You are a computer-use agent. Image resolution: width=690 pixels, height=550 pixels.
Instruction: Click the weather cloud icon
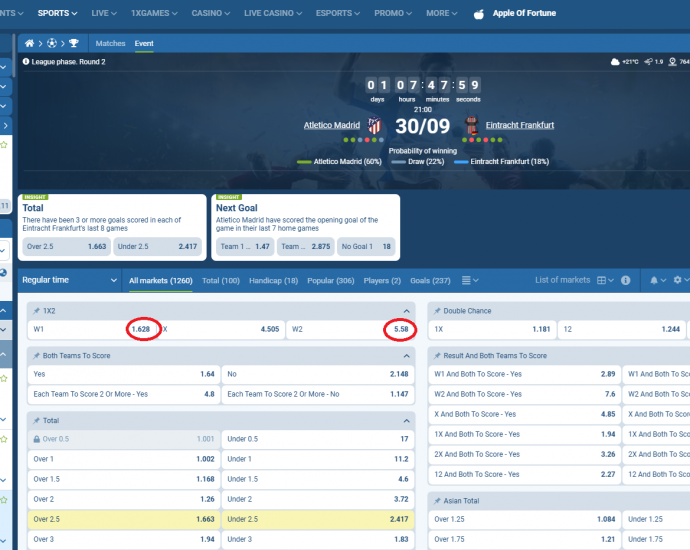coord(615,62)
